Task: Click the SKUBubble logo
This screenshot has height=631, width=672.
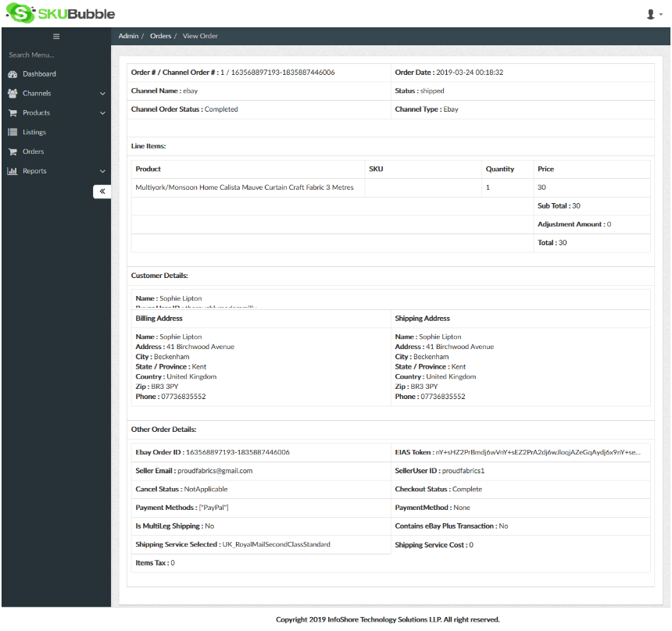Action: [60, 13]
